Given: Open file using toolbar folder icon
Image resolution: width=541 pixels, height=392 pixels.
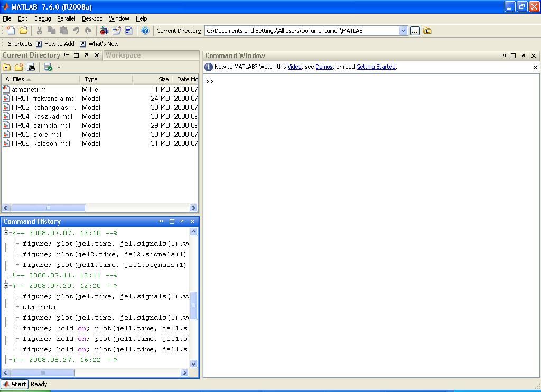Looking at the screenshot, I should pos(23,31).
